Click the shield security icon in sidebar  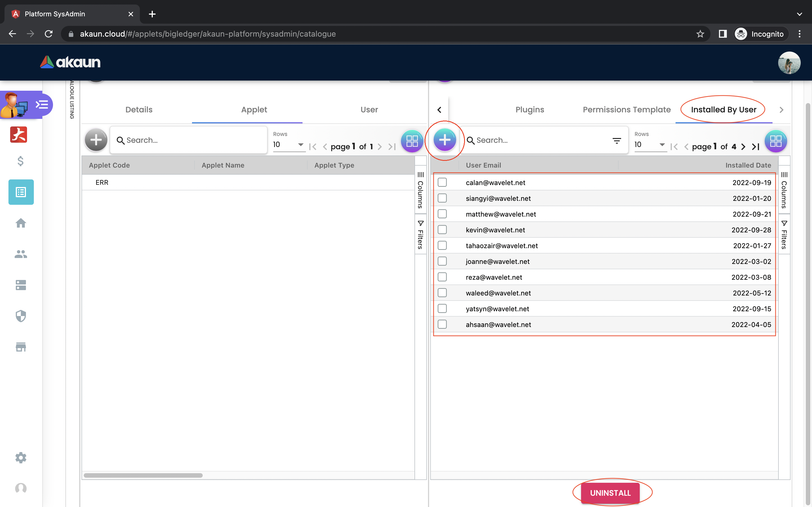[21, 316]
